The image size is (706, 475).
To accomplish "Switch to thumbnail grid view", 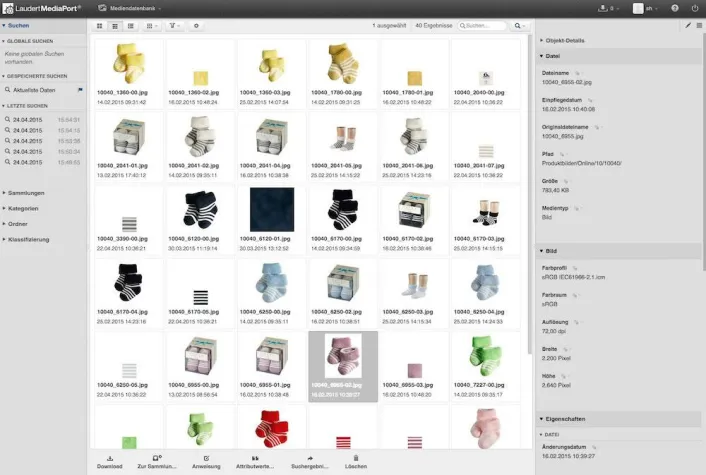I will pyautogui.click(x=102, y=25).
